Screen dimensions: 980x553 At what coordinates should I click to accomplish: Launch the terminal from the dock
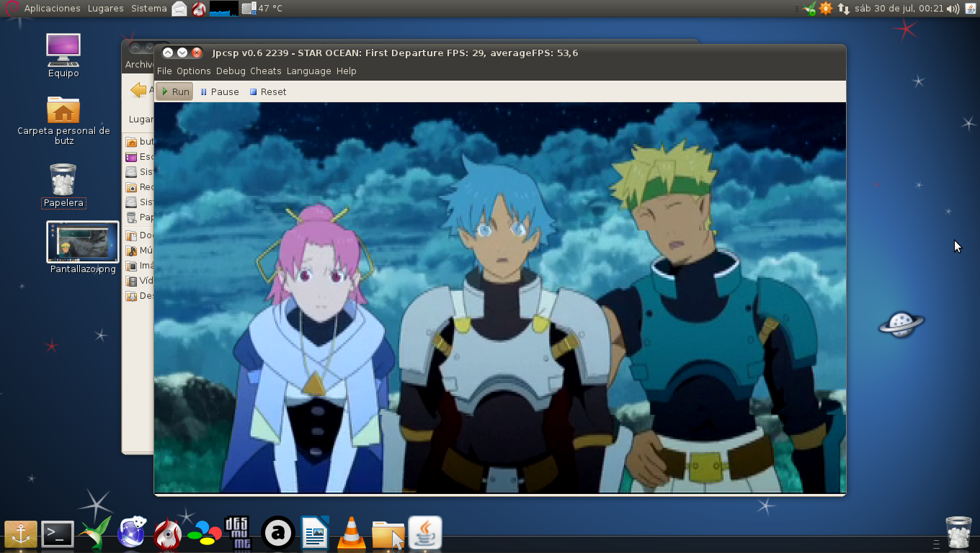pos(57,534)
